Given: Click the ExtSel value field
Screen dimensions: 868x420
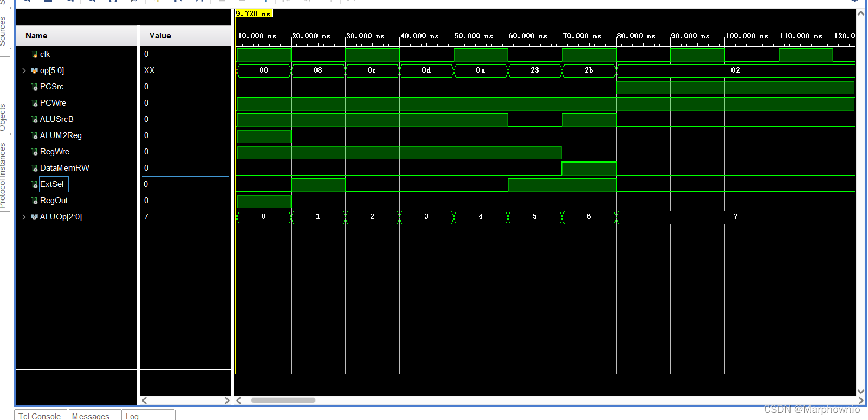Looking at the screenshot, I should [185, 184].
